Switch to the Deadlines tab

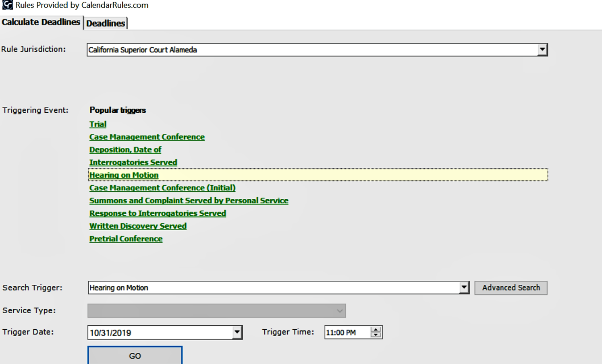click(x=106, y=23)
